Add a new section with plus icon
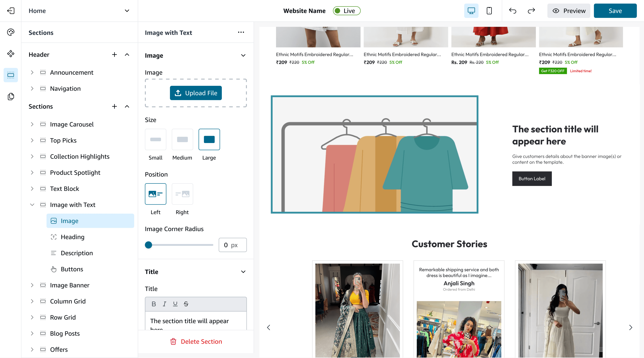Viewport: 644px width, 358px height. click(114, 106)
